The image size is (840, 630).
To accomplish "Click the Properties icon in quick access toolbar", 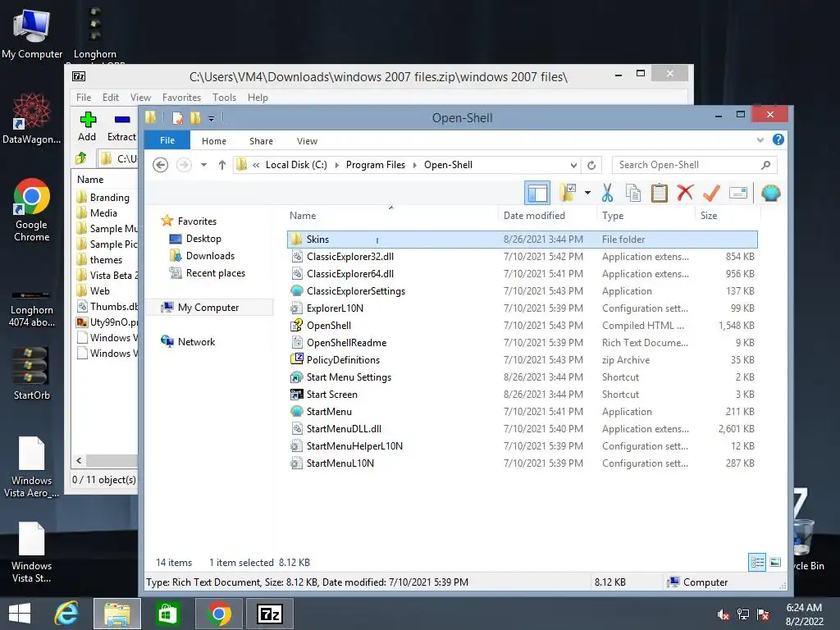I will 177,118.
